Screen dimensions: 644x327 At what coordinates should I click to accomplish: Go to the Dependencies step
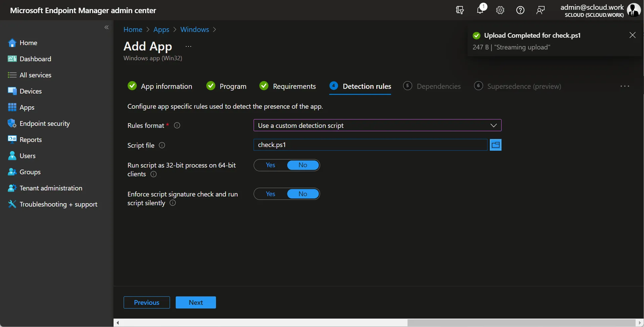[x=432, y=86]
